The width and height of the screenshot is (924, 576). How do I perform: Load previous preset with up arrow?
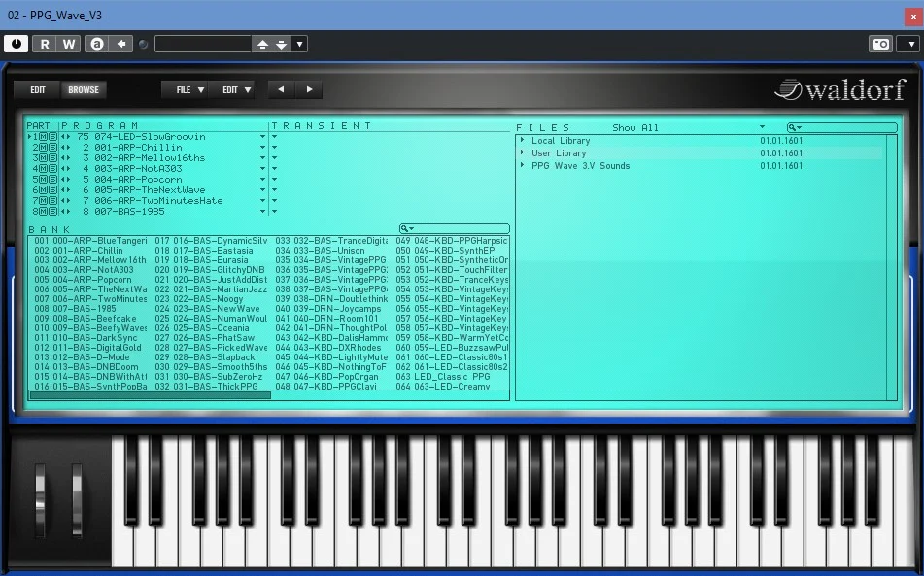263,44
